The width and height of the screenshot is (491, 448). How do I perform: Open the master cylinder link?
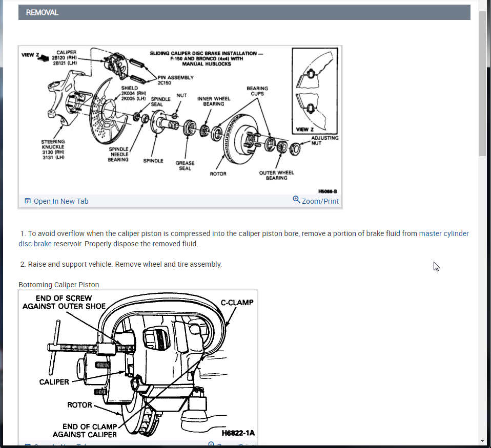coord(444,233)
